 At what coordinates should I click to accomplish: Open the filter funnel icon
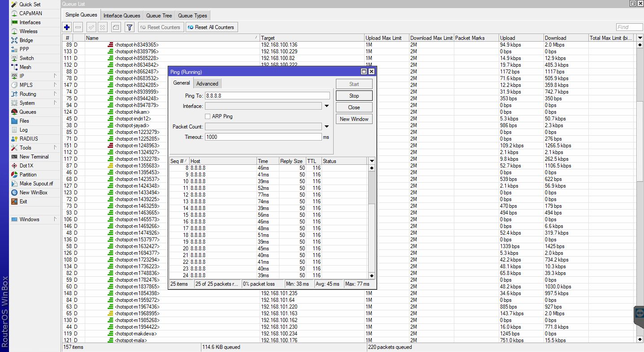[130, 27]
